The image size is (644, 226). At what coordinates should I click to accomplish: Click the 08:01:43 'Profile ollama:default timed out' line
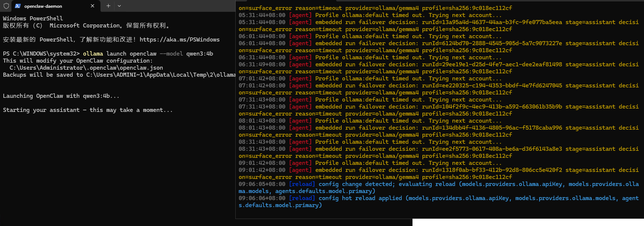tap(370, 121)
